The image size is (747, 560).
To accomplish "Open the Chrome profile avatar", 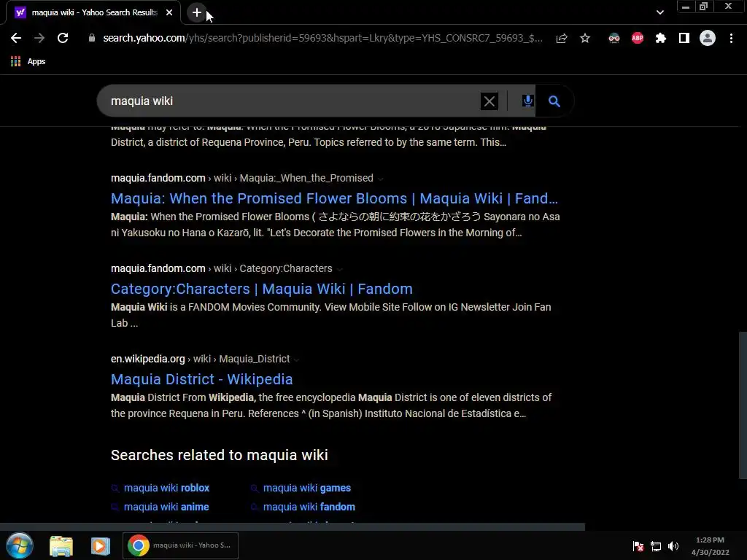I will tap(708, 38).
